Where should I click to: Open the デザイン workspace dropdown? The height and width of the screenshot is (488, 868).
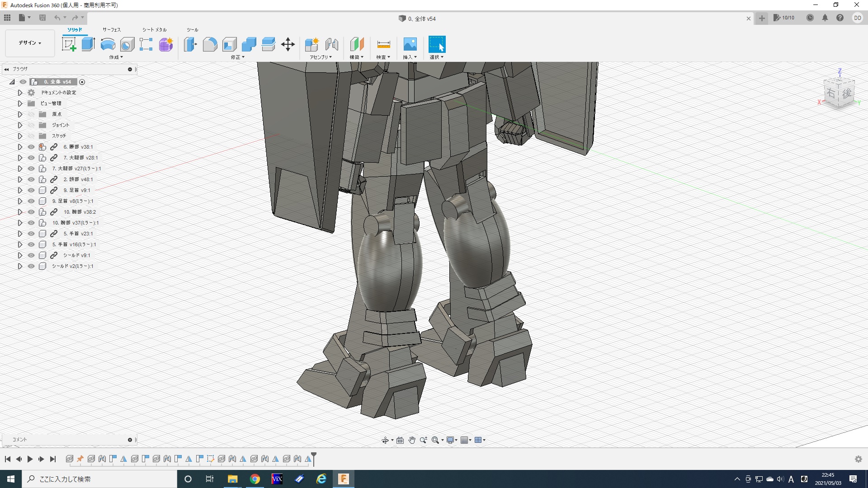pos(30,43)
